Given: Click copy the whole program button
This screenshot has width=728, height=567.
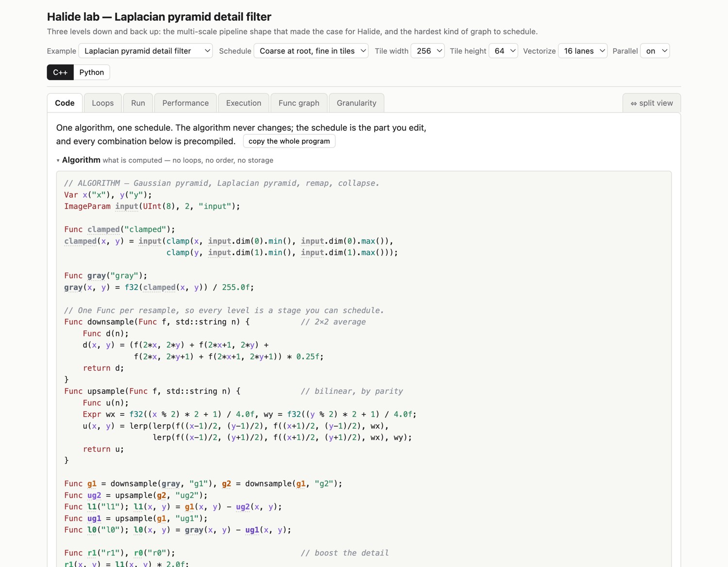Looking at the screenshot, I should (289, 141).
